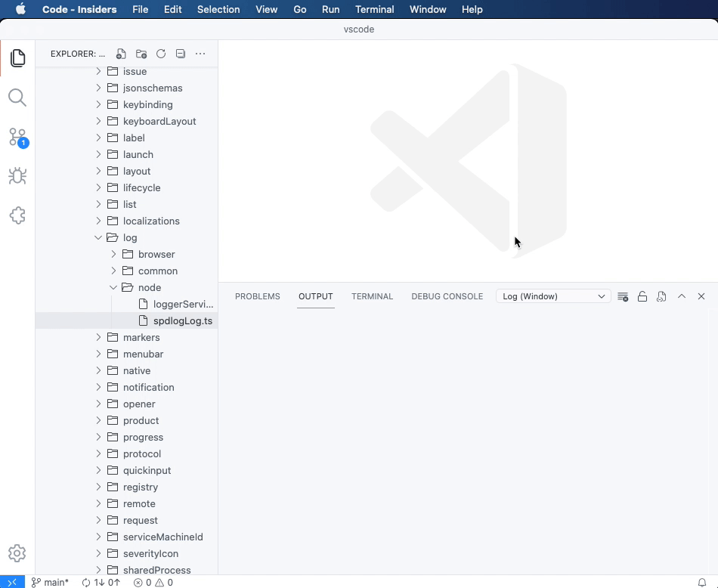Select the product folder
The height and width of the screenshot is (588, 718).
pos(127,420)
